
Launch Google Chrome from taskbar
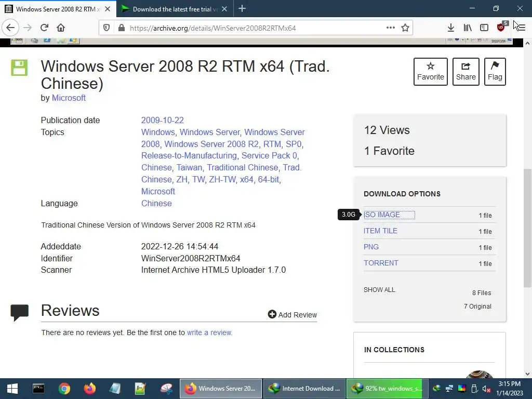pos(64,389)
